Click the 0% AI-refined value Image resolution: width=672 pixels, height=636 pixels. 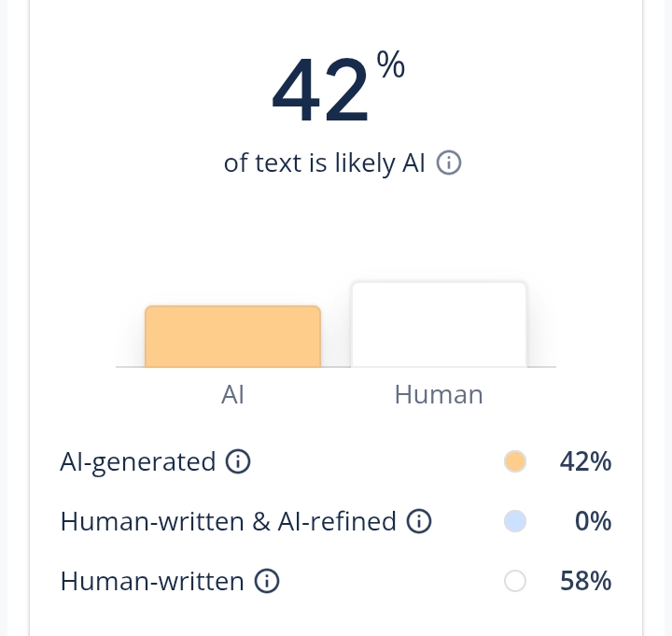pos(593,521)
